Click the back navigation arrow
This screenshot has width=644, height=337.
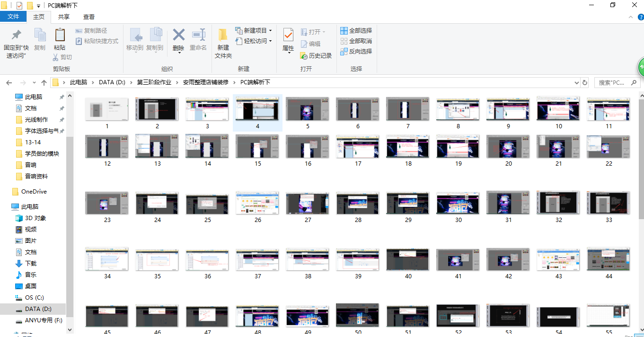pyautogui.click(x=9, y=82)
